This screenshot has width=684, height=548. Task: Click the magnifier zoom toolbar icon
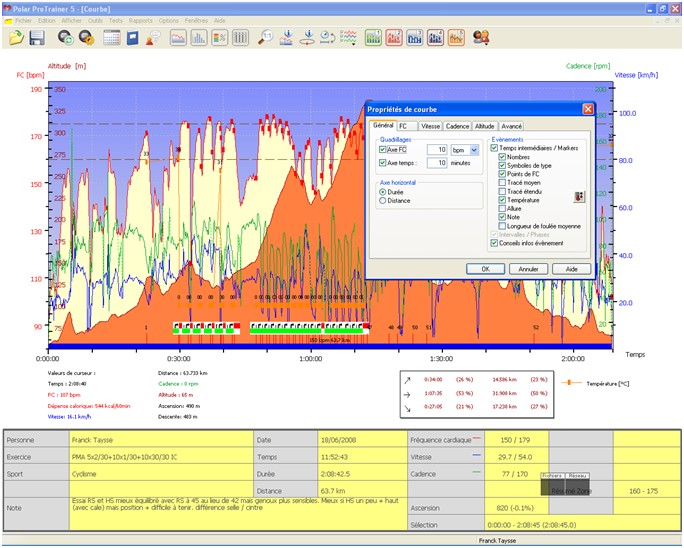(x=266, y=38)
